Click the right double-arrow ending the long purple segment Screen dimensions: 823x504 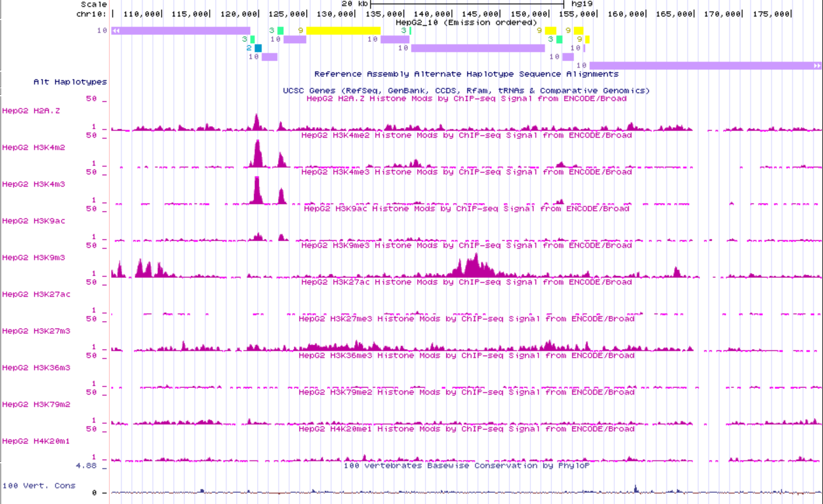817,66
